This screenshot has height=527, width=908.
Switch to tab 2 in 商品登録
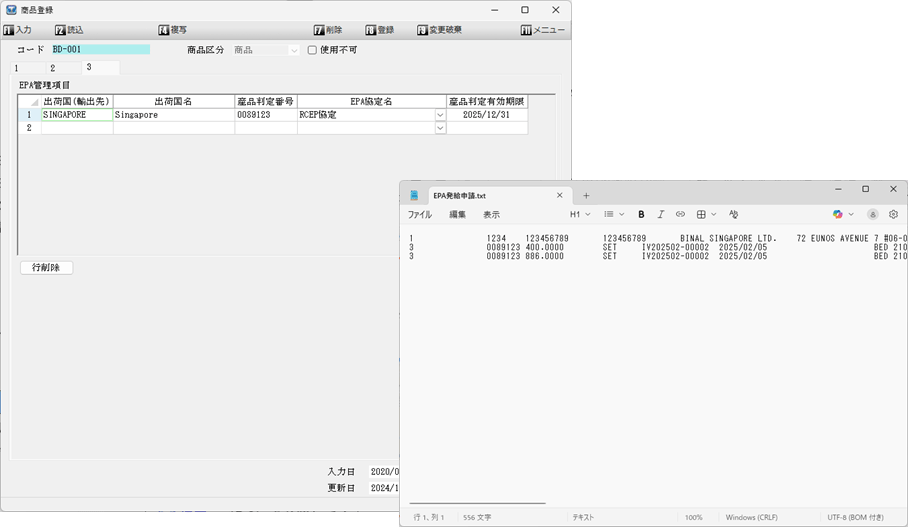coord(52,68)
